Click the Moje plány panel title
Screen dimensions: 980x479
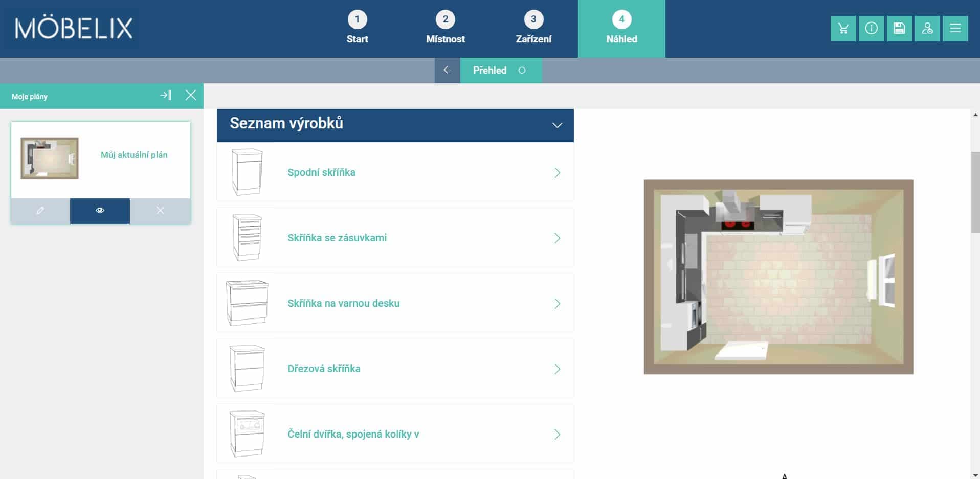pos(30,96)
